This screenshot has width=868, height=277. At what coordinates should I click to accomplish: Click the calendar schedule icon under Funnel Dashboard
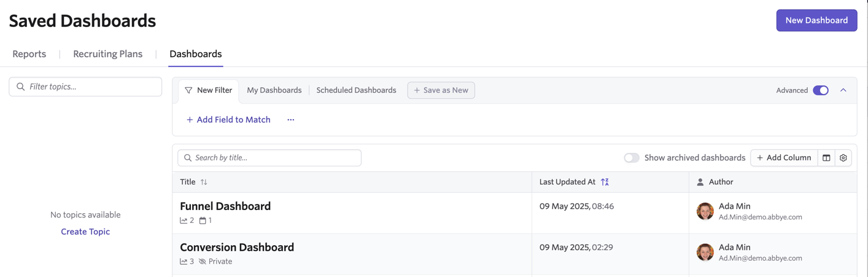click(203, 220)
